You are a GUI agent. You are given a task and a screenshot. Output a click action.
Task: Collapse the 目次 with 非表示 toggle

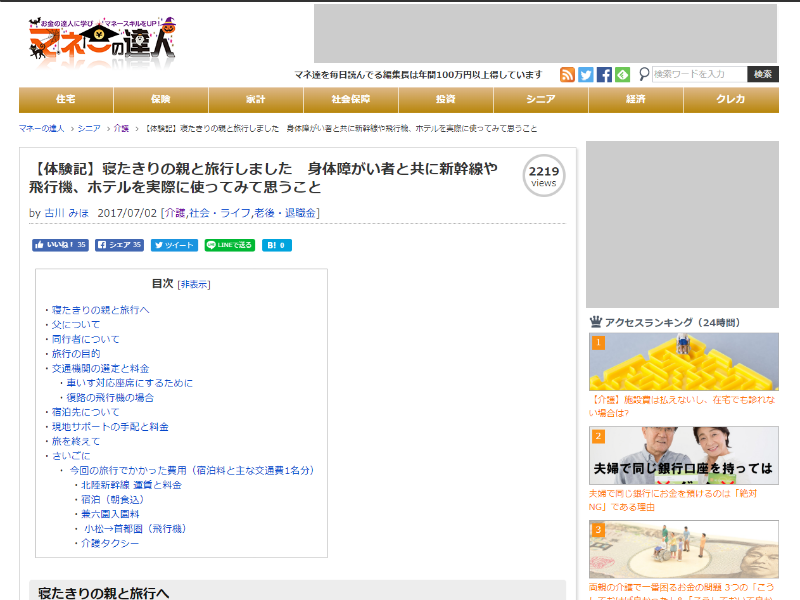(194, 285)
